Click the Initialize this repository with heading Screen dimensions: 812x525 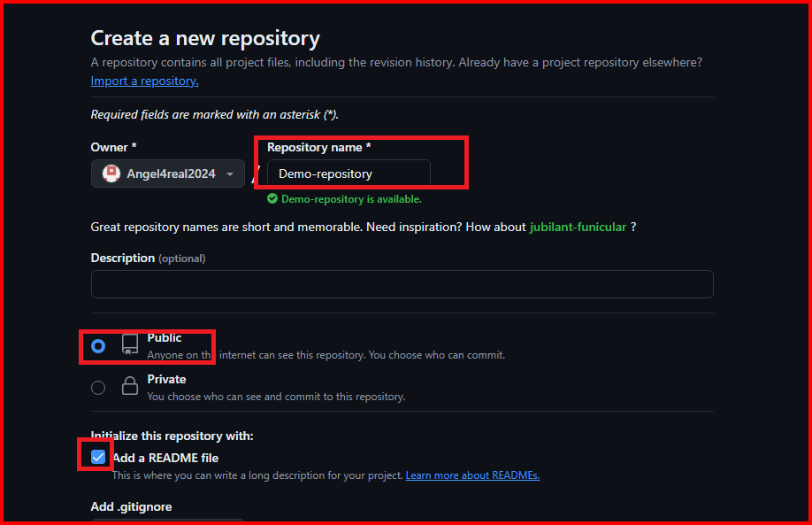[x=172, y=436]
